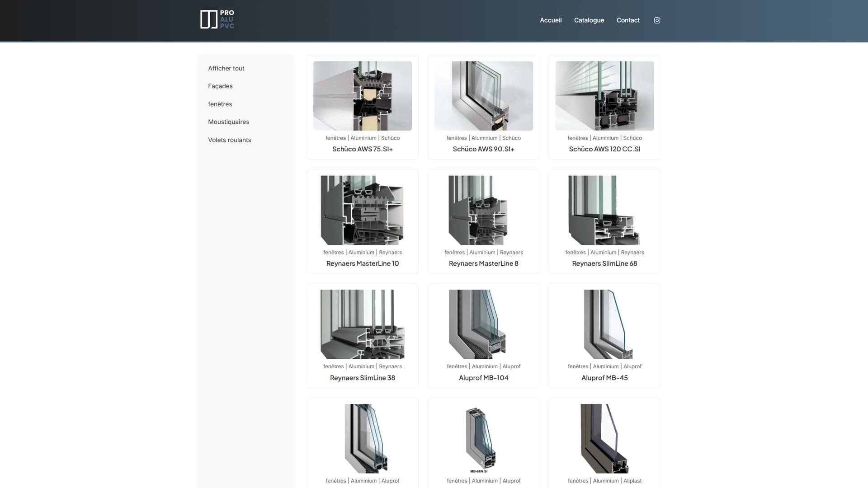Screen dimensions: 868x488
Task: Open Reynaers SlimLine 68 product image
Action: point(604,210)
